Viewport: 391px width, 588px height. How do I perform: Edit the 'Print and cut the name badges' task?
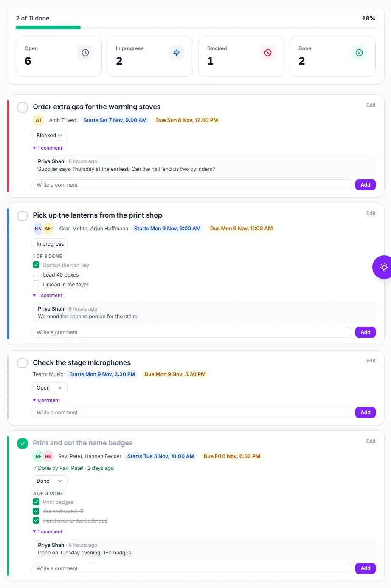[x=371, y=441]
